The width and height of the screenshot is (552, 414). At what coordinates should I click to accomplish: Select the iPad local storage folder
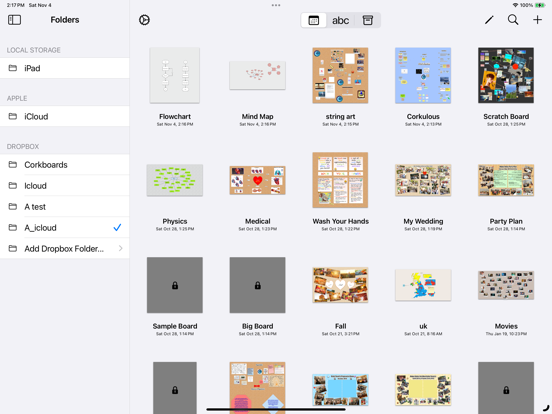click(65, 68)
